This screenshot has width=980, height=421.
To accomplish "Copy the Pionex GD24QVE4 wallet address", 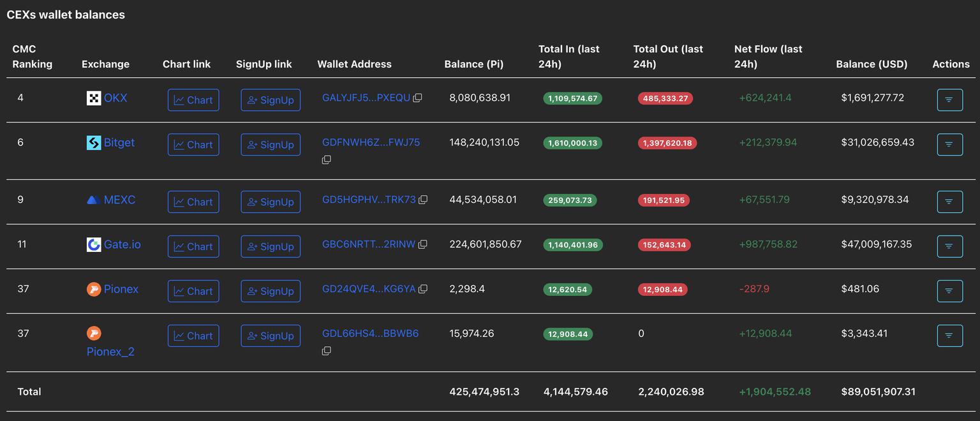I will 422,288.
